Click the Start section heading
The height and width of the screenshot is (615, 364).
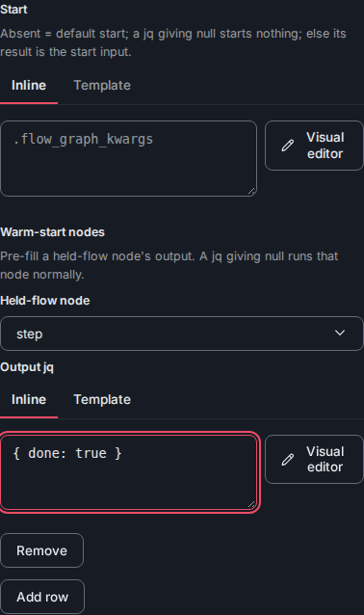coord(13,10)
